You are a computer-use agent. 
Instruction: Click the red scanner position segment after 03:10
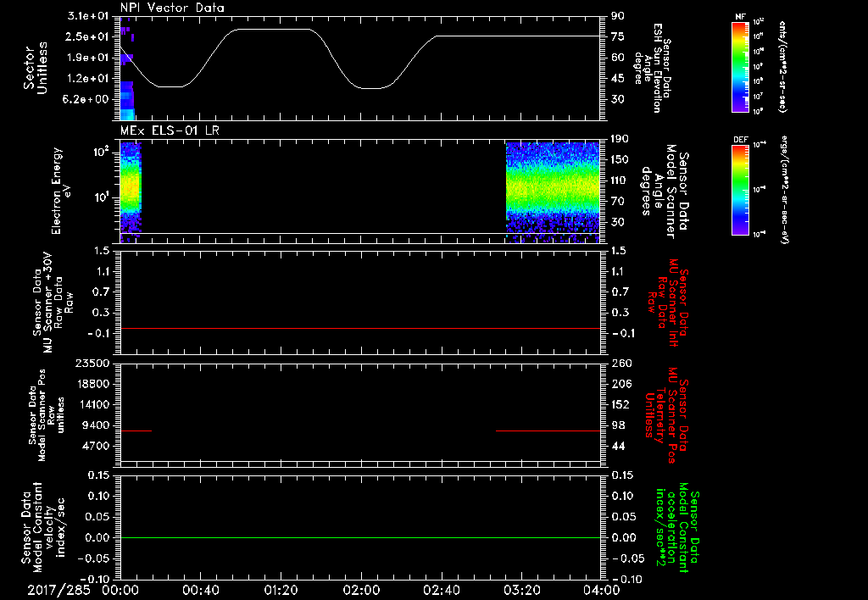548,431
